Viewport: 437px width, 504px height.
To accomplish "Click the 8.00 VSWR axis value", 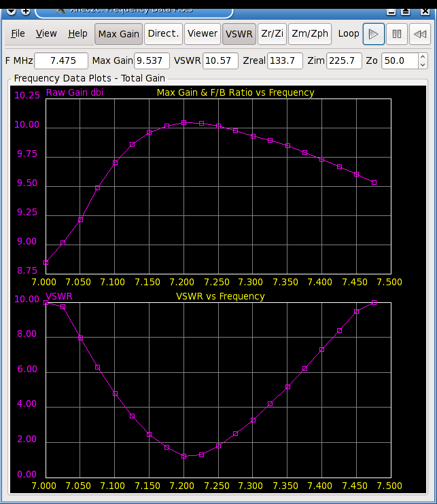I will [27, 334].
